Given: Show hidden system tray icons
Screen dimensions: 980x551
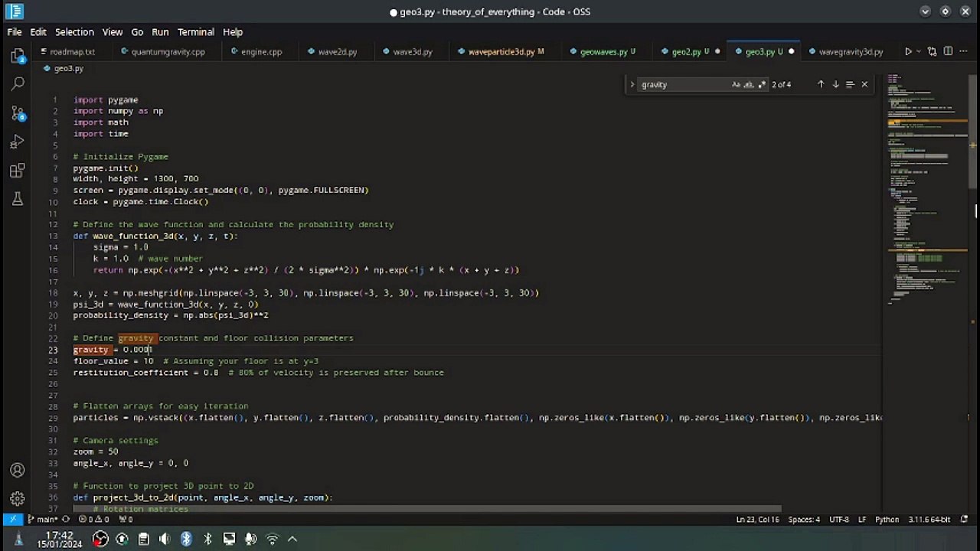Looking at the screenshot, I should point(292,539).
